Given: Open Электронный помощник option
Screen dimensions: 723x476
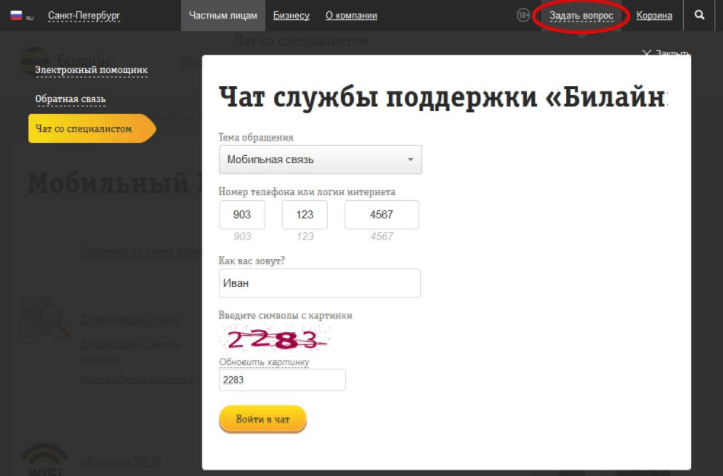Looking at the screenshot, I should (x=91, y=70).
